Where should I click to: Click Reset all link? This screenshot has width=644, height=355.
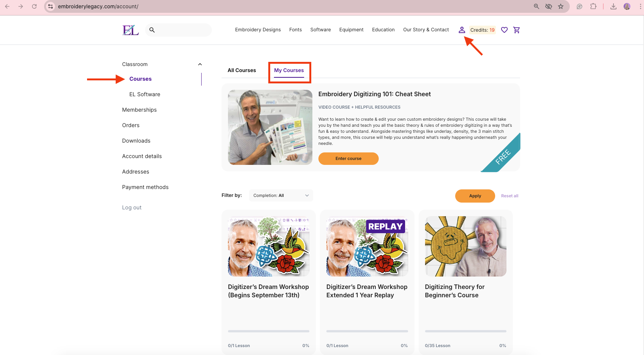point(509,196)
